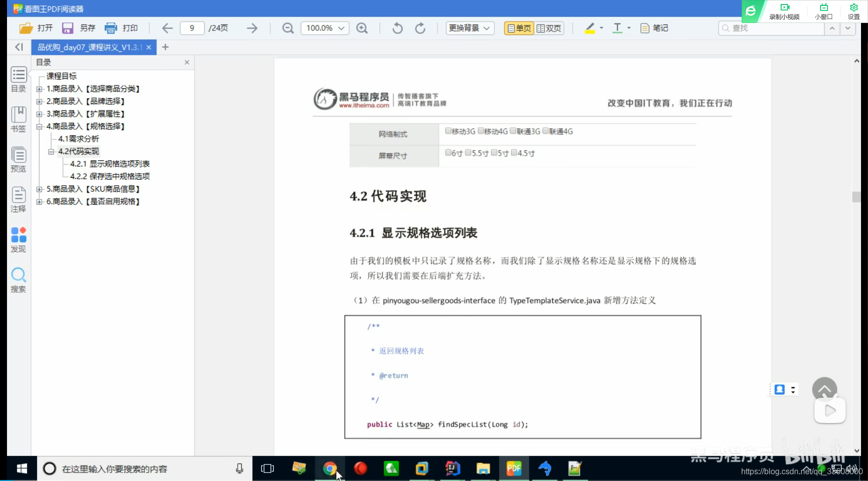Save a copy with the 另存 icon
Screen dimensions: 868x481
(67, 28)
